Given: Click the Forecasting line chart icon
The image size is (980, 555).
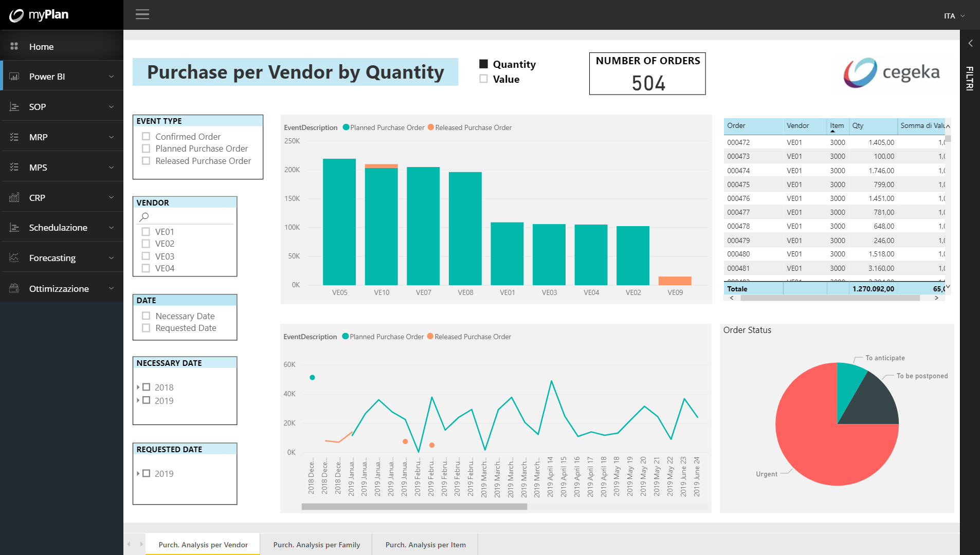Looking at the screenshot, I should coord(14,258).
